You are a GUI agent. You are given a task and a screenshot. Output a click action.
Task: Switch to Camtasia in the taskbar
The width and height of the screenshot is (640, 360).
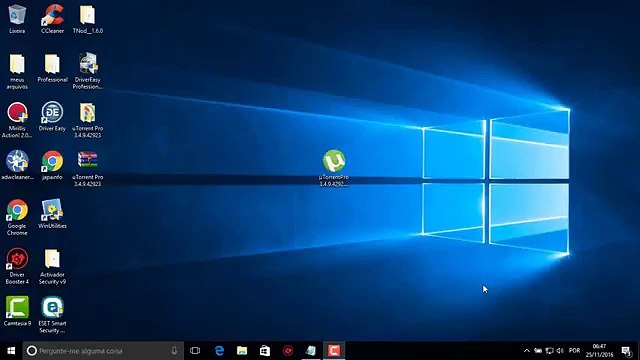pyautogui.click(x=334, y=351)
